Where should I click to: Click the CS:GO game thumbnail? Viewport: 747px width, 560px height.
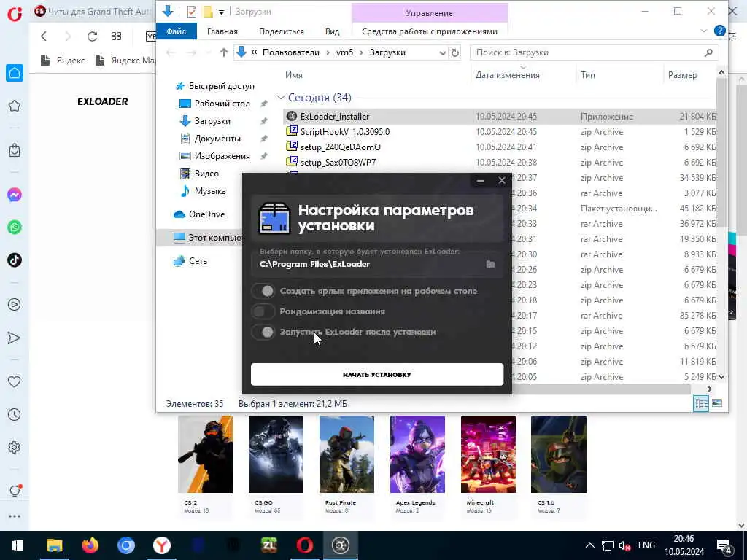coord(276,454)
